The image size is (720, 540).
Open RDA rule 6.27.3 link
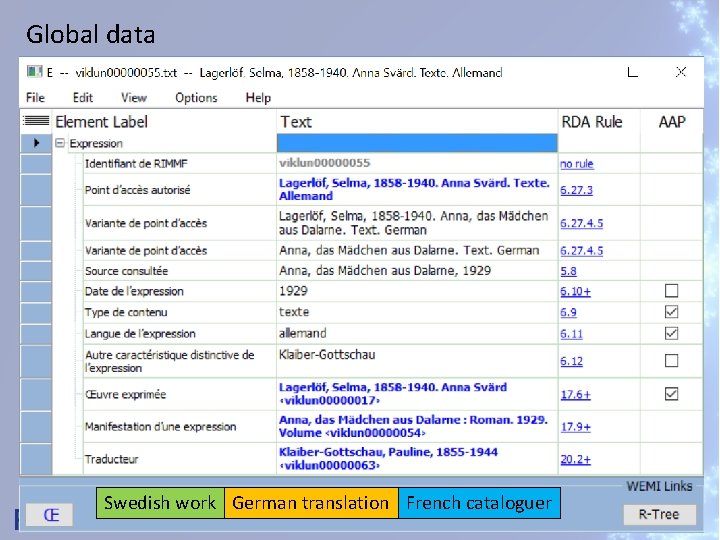point(576,190)
